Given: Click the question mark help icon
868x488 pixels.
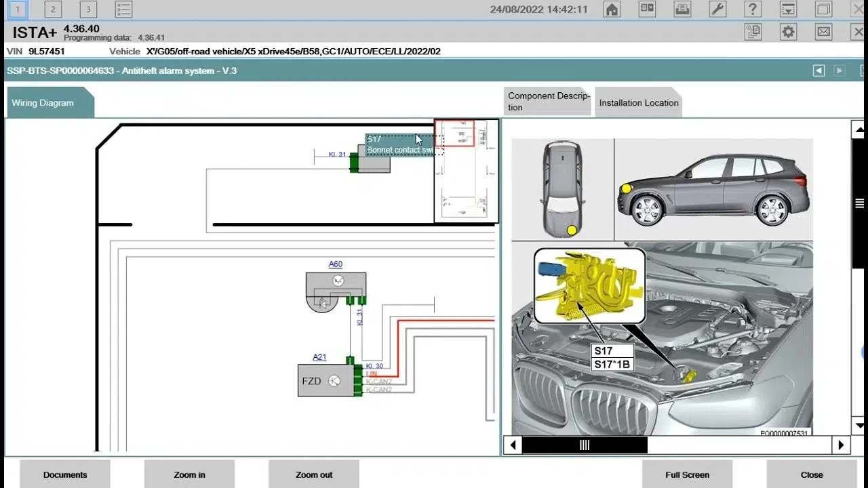Looking at the screenshot, I should 753,9.
